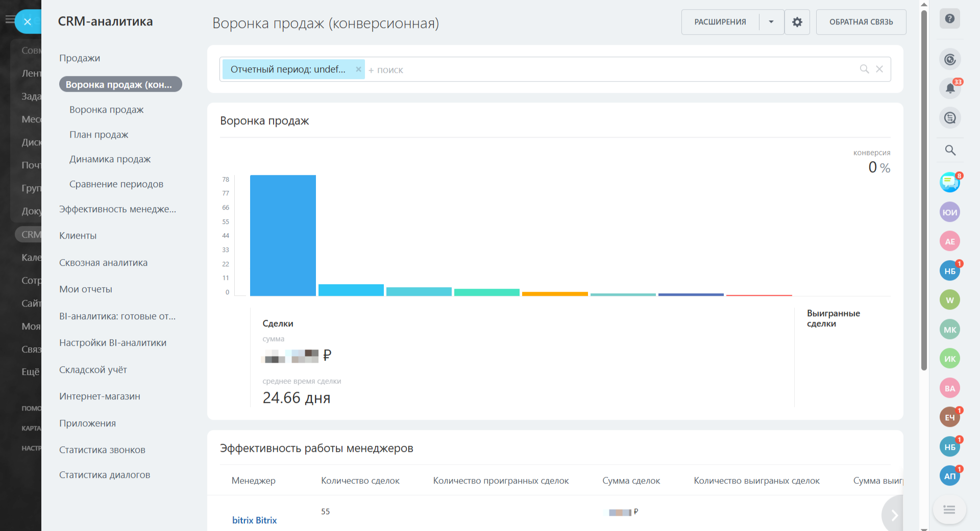Open the chat messenger icon
The height and width of the screenshot is (531, 980).
point(949,182)
